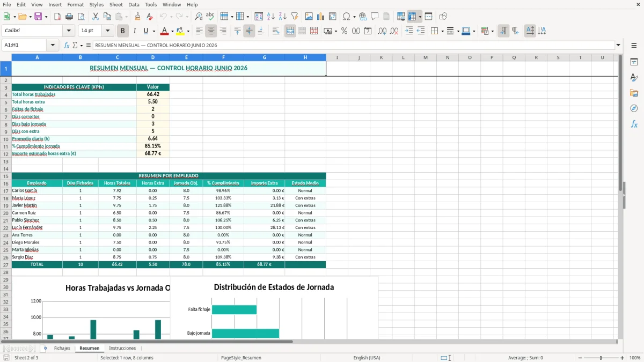Open Print Preview
The height and width of the screenshot is (362, 644).
[x=81, y=17]
